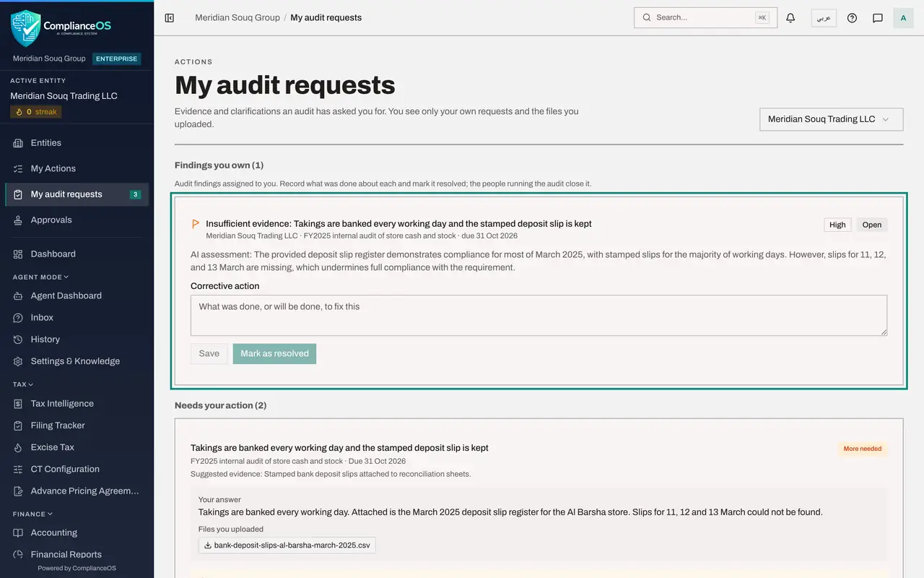
Task: Click the Tax Intelligence book icon
Action: (18, 403)
